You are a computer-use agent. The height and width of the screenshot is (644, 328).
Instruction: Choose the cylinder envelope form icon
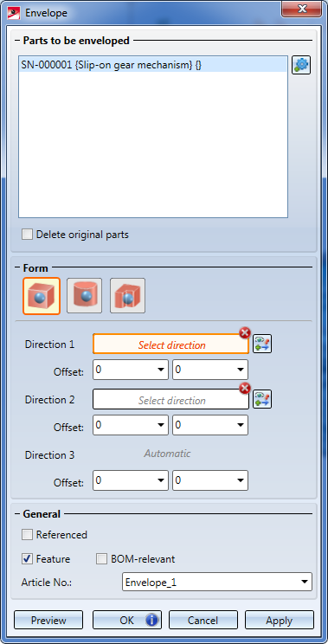pyautogui.click(x=85, y=296)
